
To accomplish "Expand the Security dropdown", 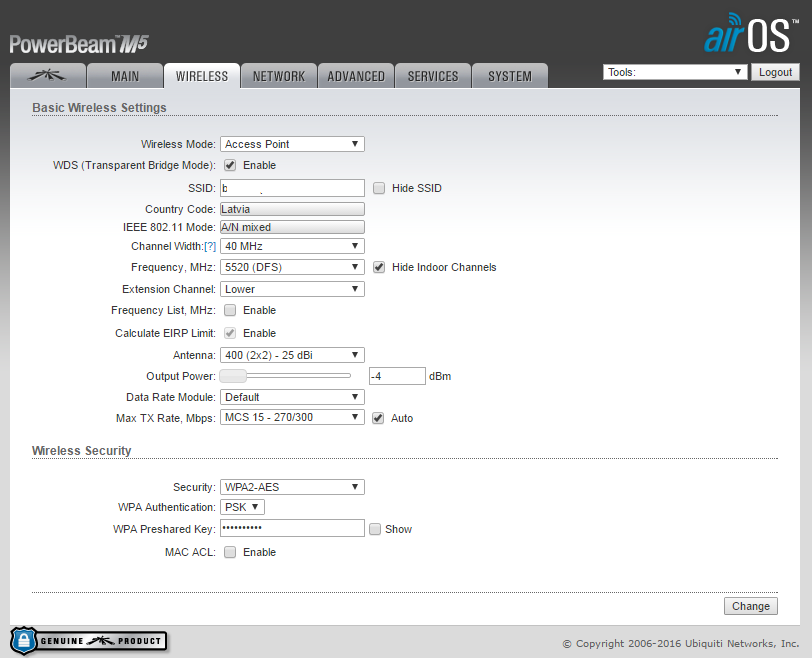I will pyautogui.click(x=292, y=487).
